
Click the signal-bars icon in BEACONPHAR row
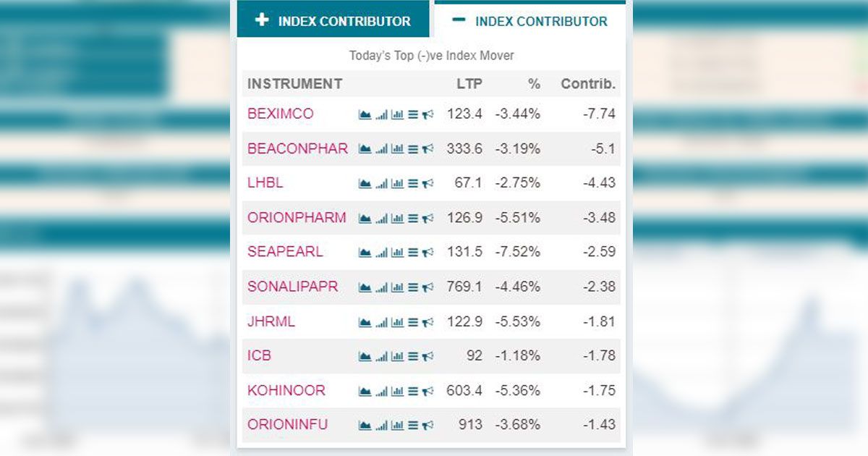382,149
